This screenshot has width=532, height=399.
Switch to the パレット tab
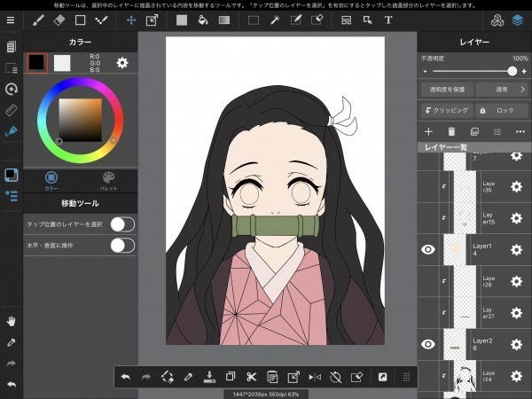pyautogui.click(x=109, y=180)
